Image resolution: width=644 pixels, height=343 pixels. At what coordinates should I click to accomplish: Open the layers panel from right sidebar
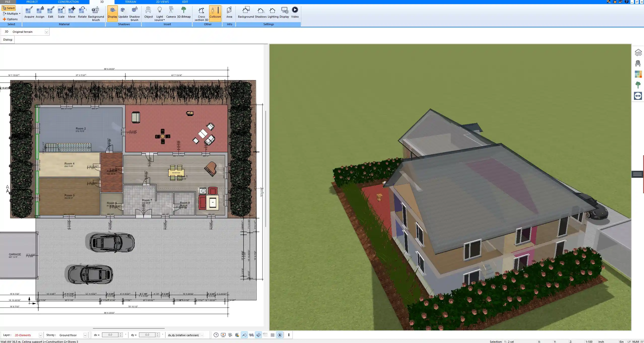click(x=638, y=52)
